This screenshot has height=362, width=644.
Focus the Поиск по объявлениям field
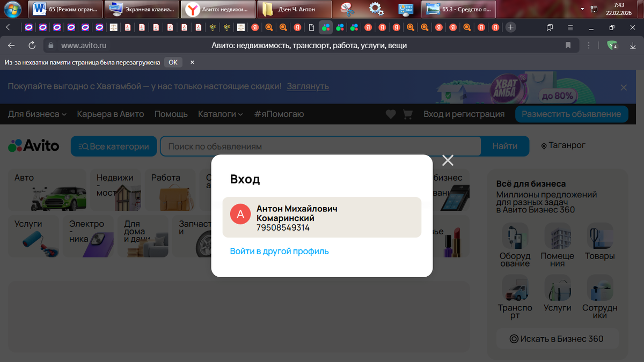320,146
